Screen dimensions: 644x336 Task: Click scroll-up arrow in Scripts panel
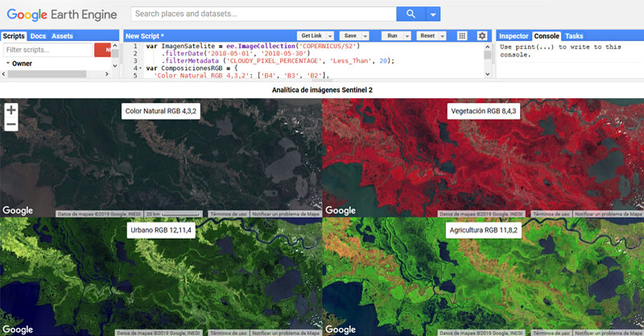point(115,45)
